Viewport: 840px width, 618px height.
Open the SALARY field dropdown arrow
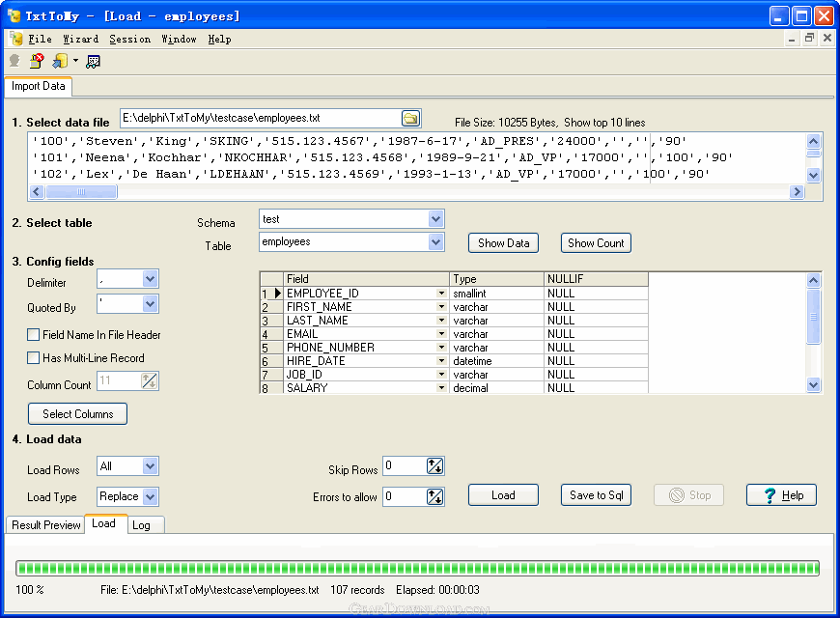pyautogui.click(x=441, y=387)
